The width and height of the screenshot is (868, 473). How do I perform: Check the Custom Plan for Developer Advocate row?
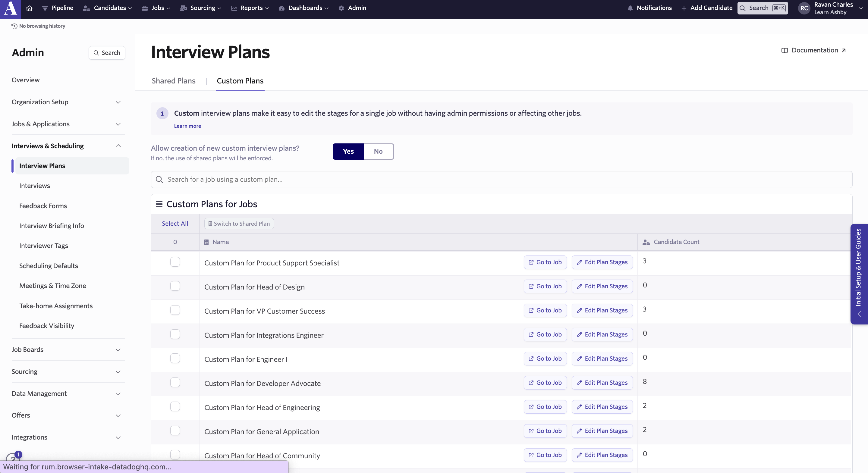(x=175, y=382)
